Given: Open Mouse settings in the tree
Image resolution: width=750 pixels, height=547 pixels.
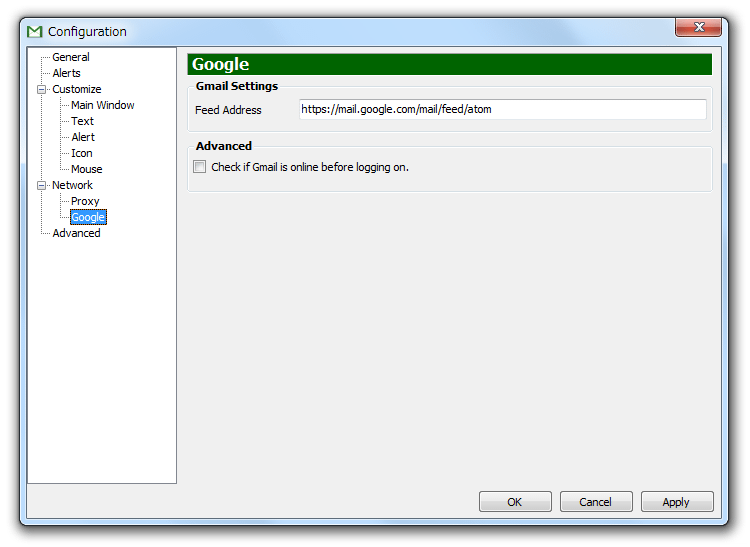Looking at the screenshot, I should pos(87,169).
